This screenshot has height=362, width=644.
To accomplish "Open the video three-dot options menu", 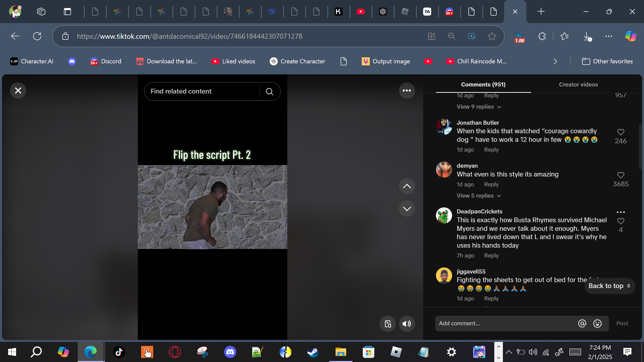I will [x=407, y=90].
